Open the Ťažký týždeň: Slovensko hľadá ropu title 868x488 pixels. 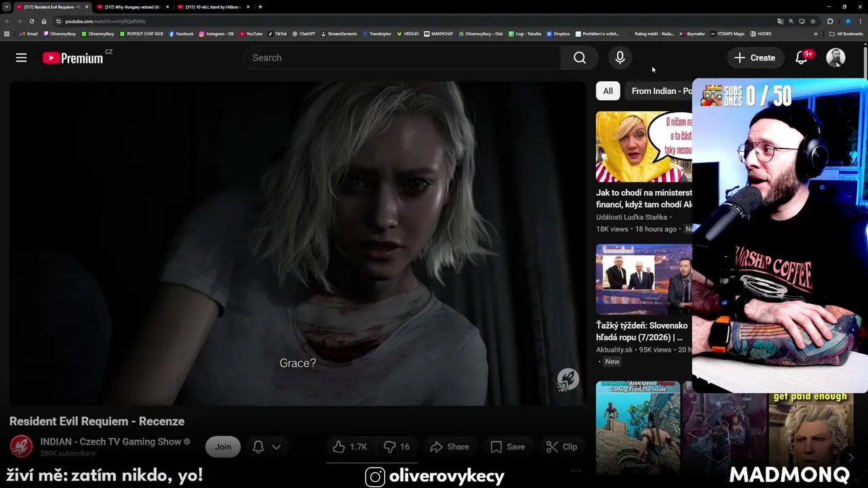(643, 331)
